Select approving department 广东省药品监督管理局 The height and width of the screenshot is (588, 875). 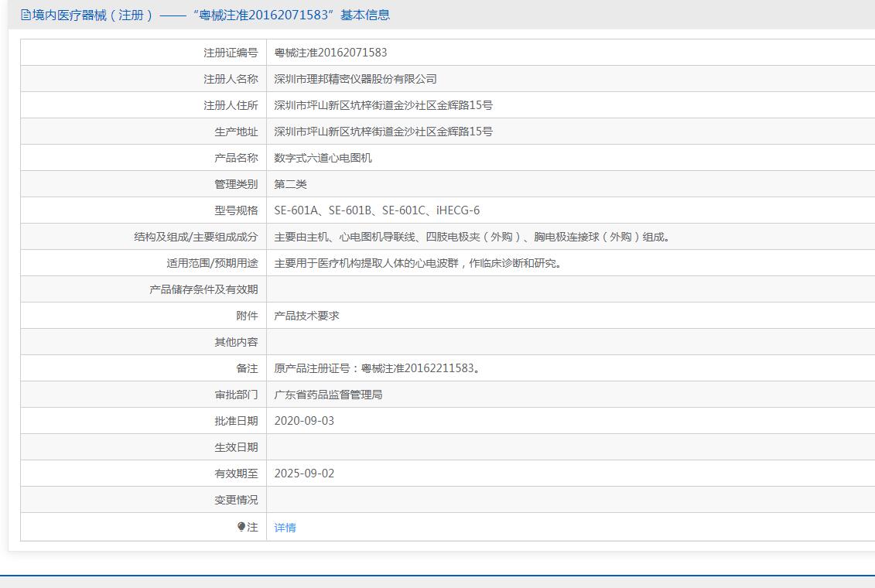click(x=328, y=395)
